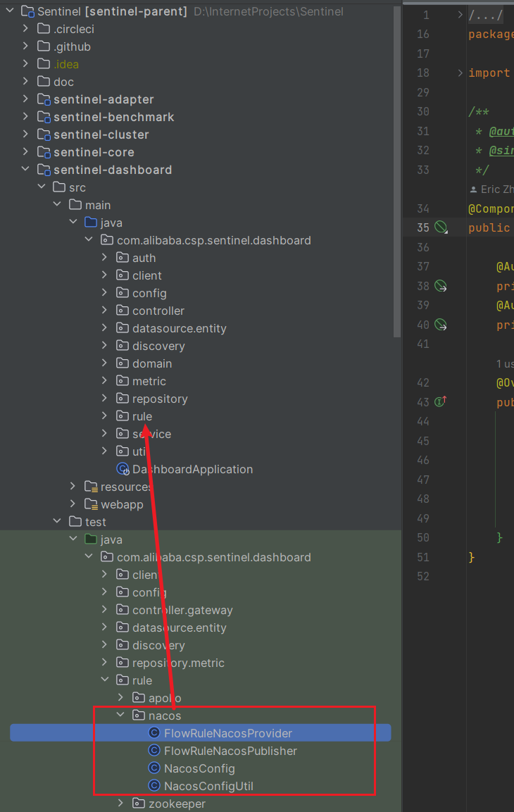Image resolution: width=514 pixels, height=812 pixels.
Task: Select the metric package
Action: point(149,381)
